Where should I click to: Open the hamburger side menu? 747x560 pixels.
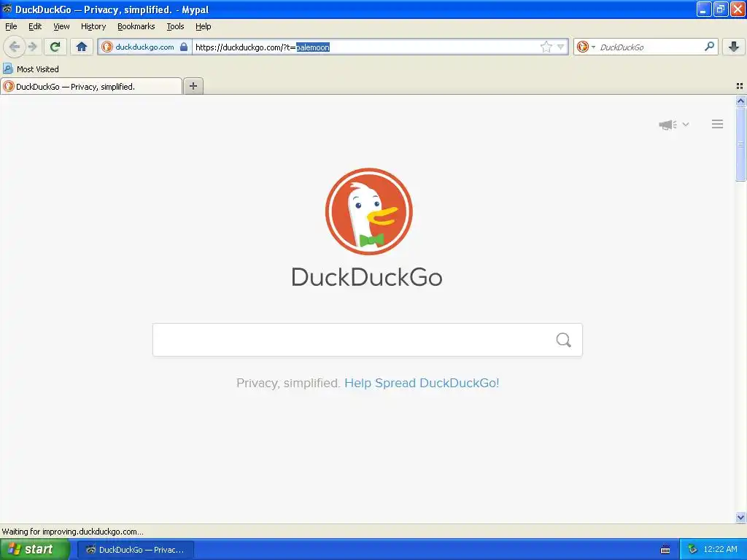click(718, 124)
